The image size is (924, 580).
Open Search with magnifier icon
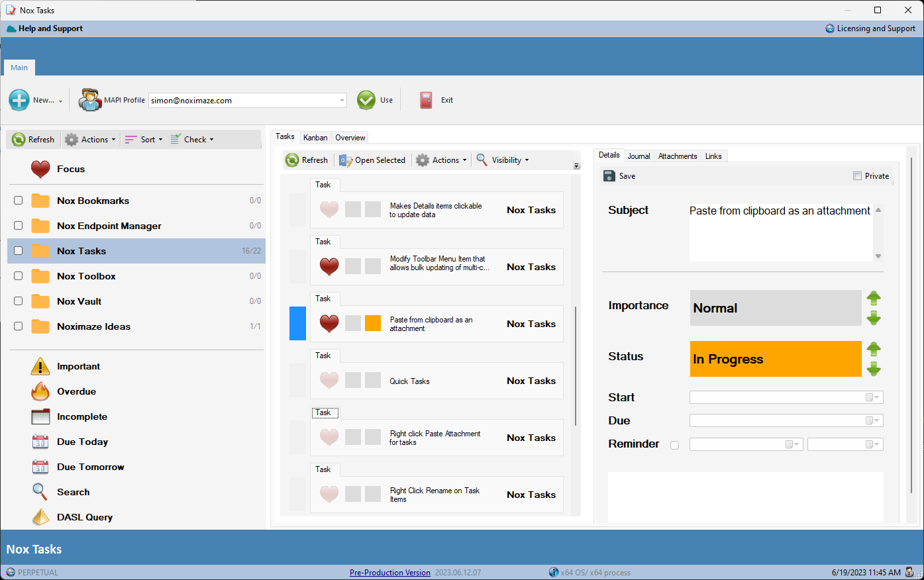40,492
